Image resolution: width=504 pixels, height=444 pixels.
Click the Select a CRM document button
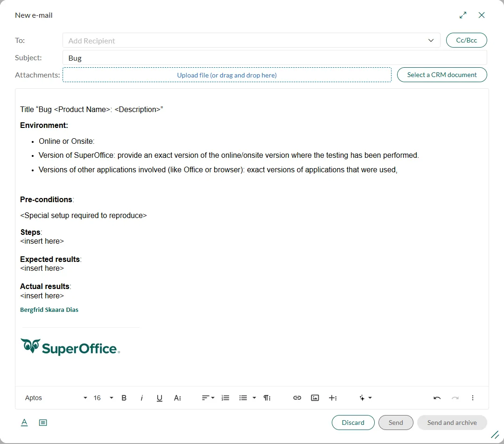[442, 75]
